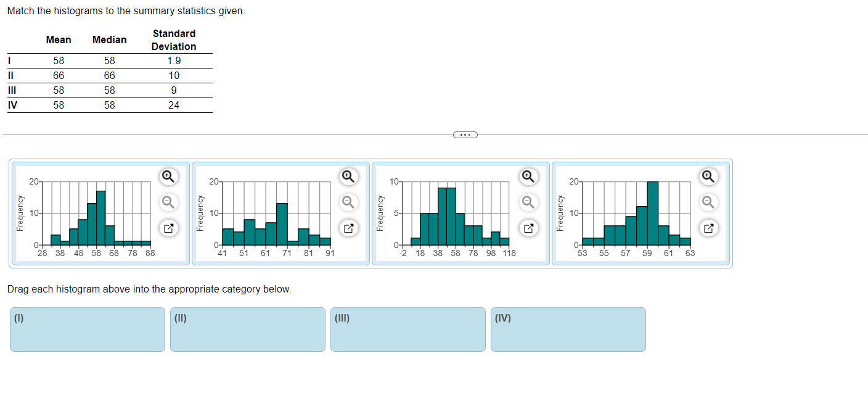This screenshot has width=868, height=419.
Task: Select the drop zone labeled (III)
Action: [x=407, y=329]
